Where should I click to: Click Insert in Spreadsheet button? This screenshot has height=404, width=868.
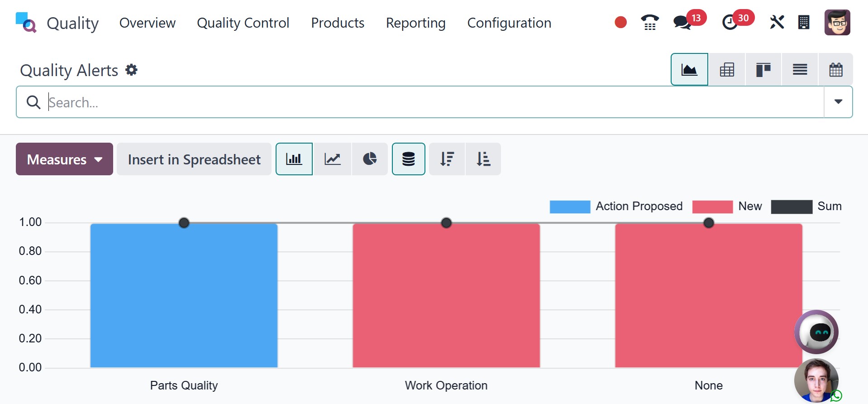click(194, 159)
